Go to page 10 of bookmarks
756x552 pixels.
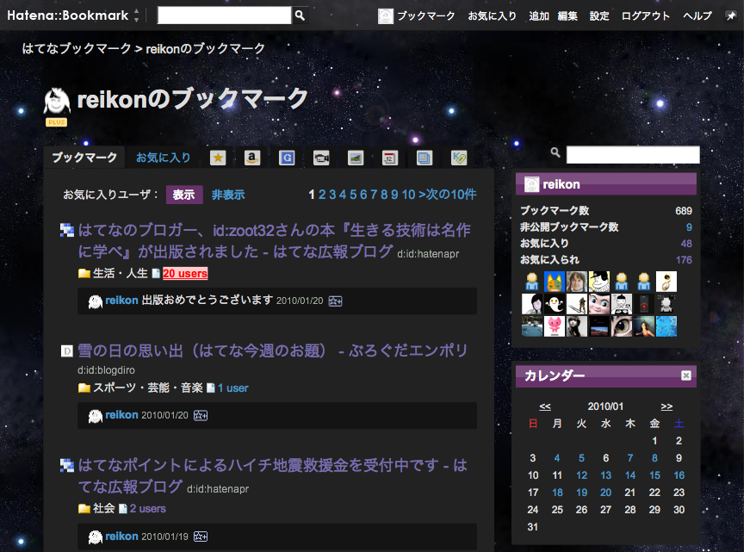pos(408,195)
